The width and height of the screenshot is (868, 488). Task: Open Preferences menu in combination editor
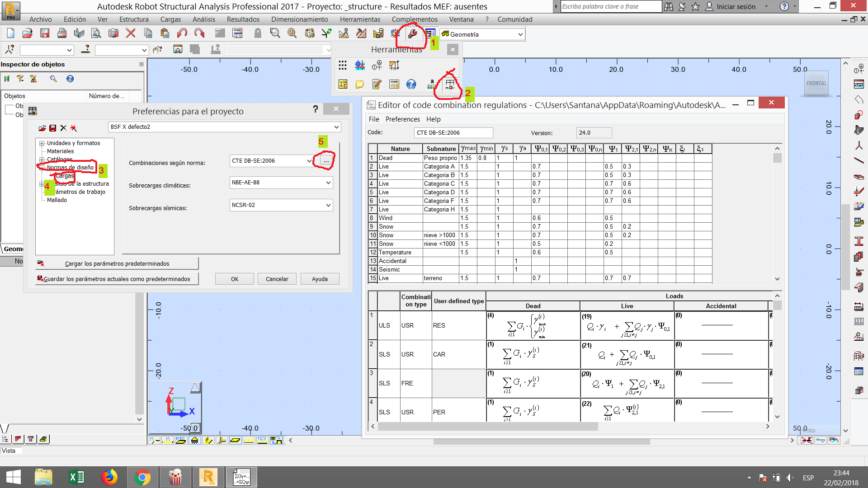(x=402, y=119)
